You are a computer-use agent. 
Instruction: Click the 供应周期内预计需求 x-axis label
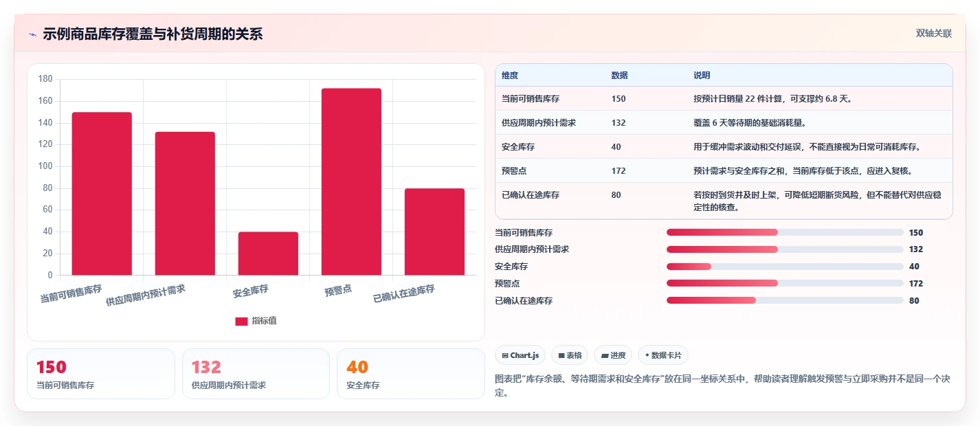(x=146, y=295)
